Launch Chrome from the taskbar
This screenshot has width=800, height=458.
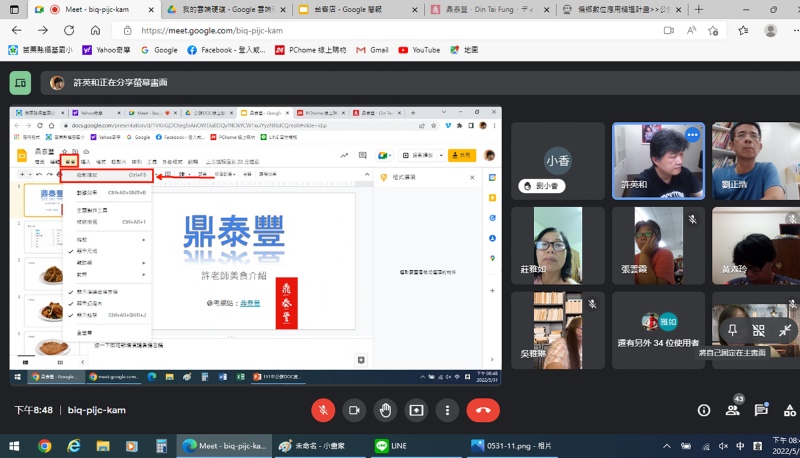pos(44,446)
